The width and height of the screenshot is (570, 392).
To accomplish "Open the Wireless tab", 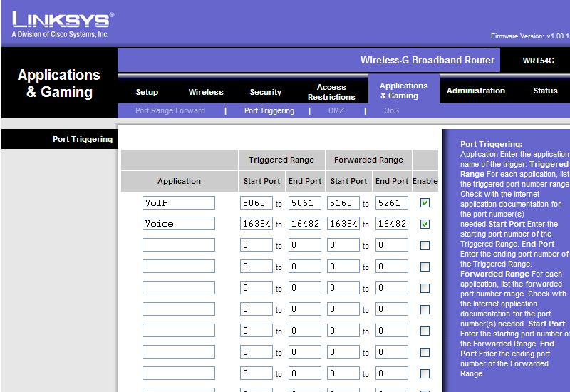I will click(206, 92).
